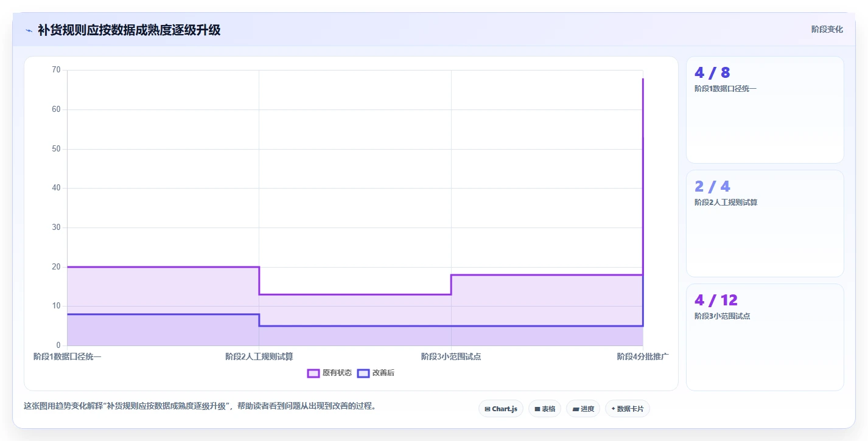Click x-axis label 阶段2人工规则试算
The width and height of the screenshot is (868, 441).
tap(259, 356)
